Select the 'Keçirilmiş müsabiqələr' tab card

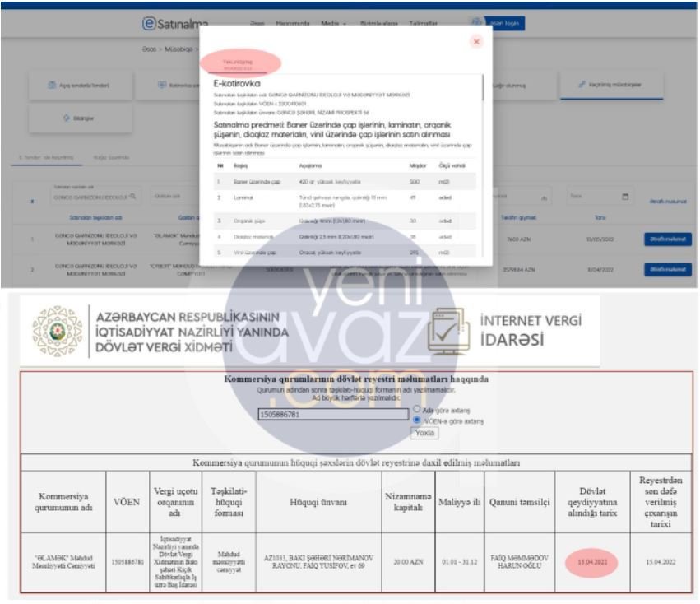[612, 85]
